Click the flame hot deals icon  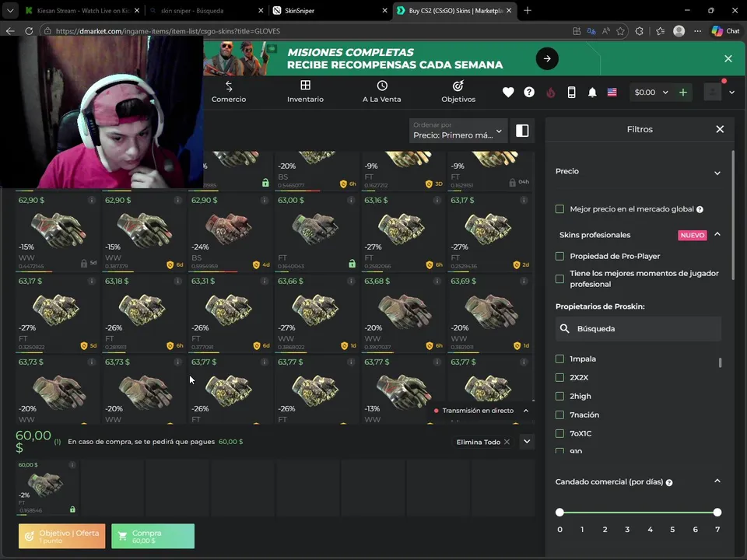tap(551, 93)
